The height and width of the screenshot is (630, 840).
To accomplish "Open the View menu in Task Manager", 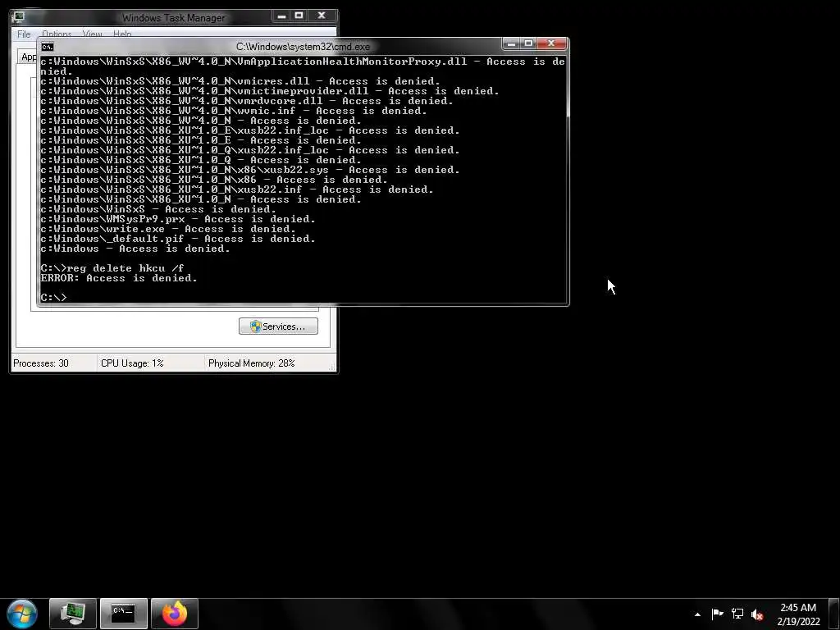I will (x=92, y=34).
